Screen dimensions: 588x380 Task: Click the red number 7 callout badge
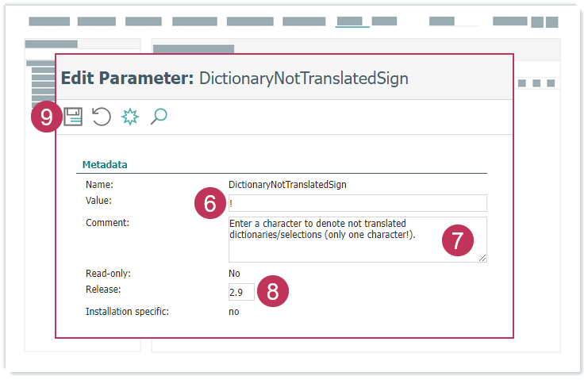pyautogui.click(x=458, y=241)
